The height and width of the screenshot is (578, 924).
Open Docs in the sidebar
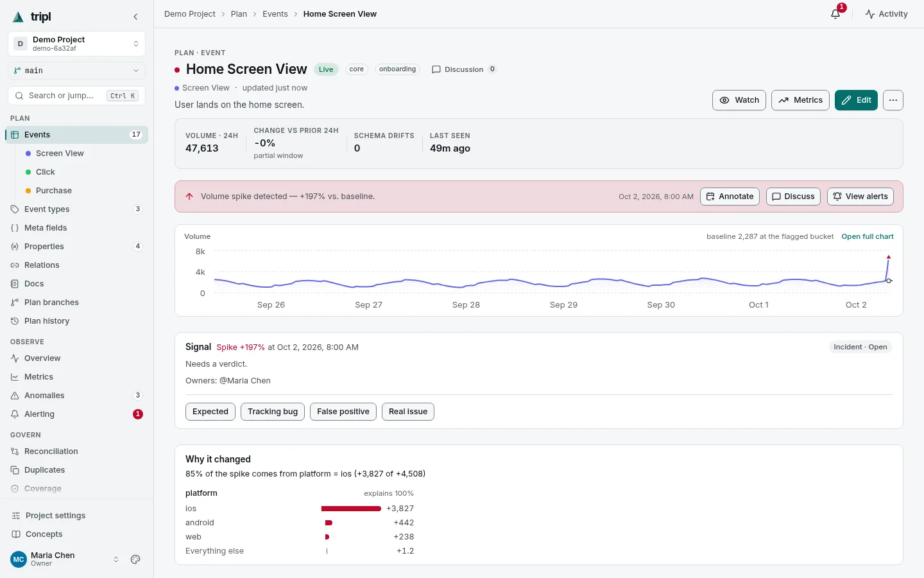point(77,284)
